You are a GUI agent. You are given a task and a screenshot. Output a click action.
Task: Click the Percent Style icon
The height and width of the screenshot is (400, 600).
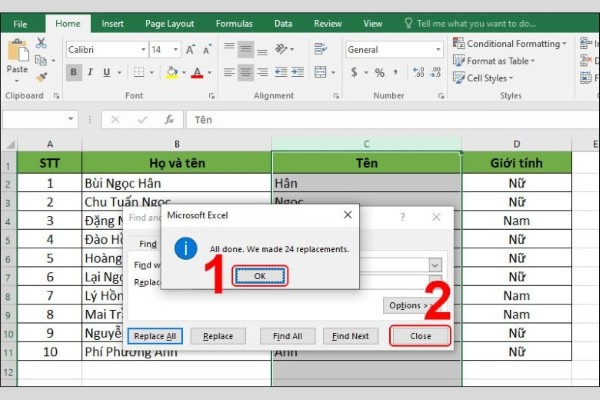point(379,72)
